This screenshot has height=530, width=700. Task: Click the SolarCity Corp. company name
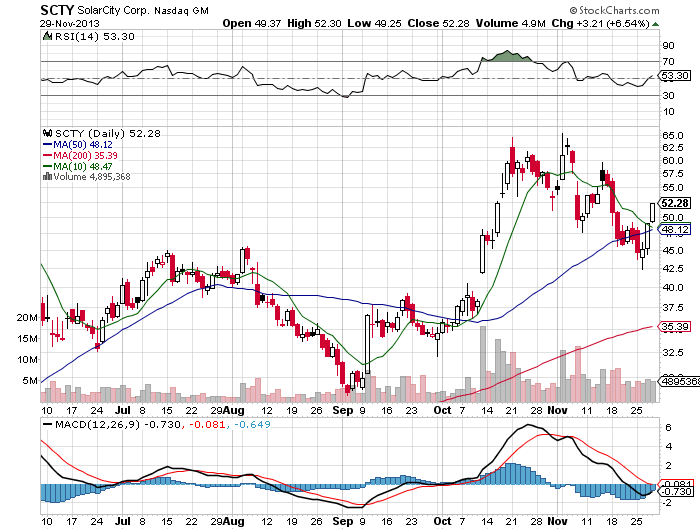113,10
